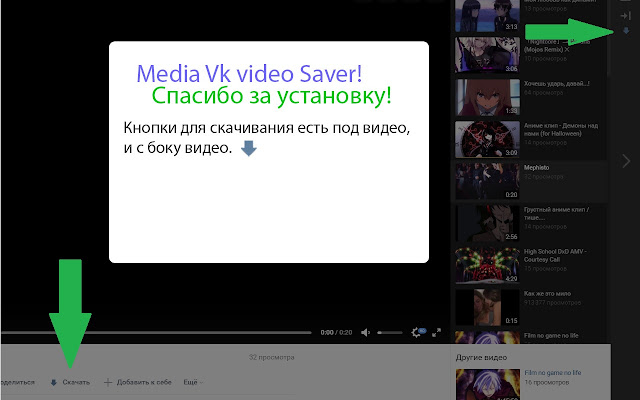
Task: Open the Ещё dropdown menu
Action: [x=193, y=382]
